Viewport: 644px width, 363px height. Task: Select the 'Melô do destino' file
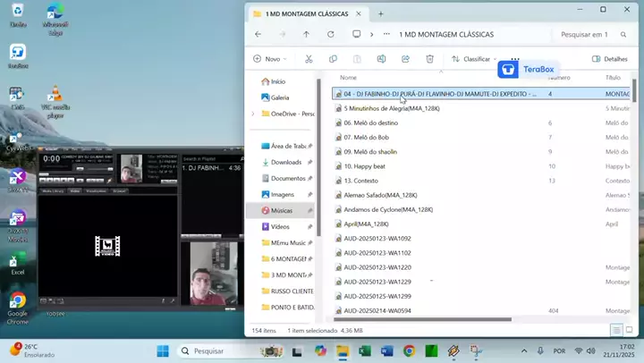[x=371, y=122]
